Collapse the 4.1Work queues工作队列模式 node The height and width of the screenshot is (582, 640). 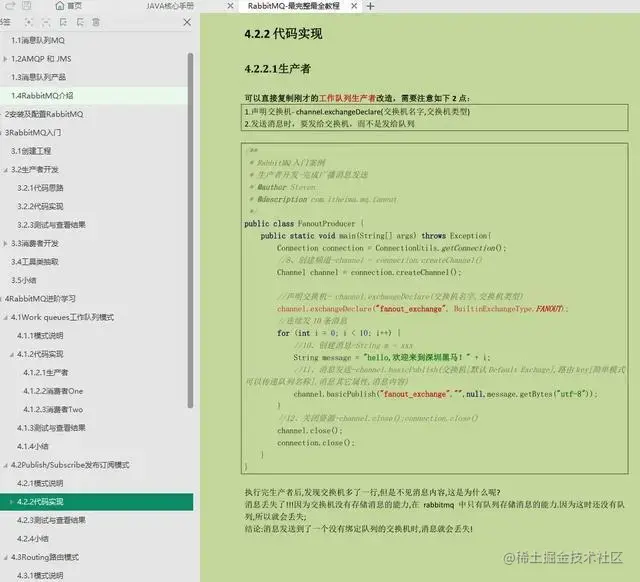[x=5, y=318]
